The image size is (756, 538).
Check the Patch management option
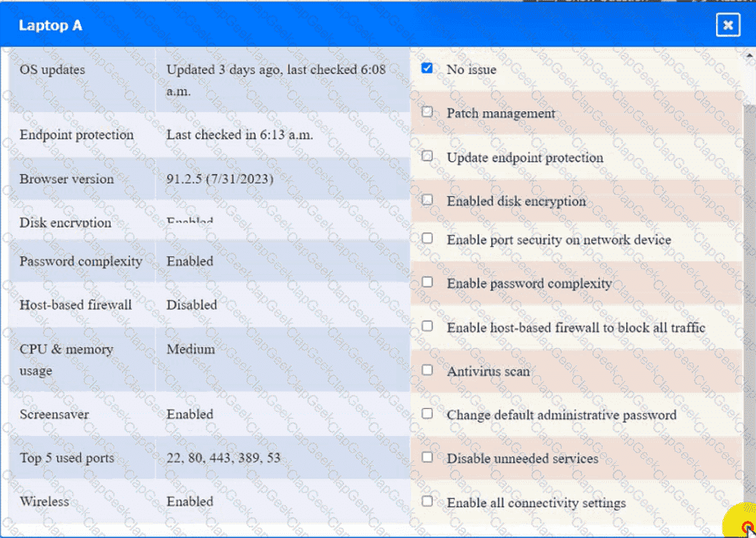tap(427, 112)
